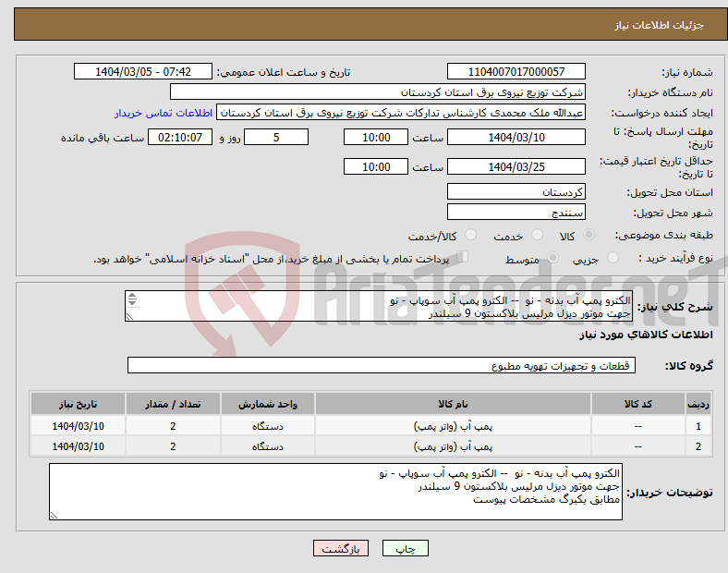The height and width of the screenshot is (573, 728).
Task: Select the خدمت radio button
Action: click(537, 235)
